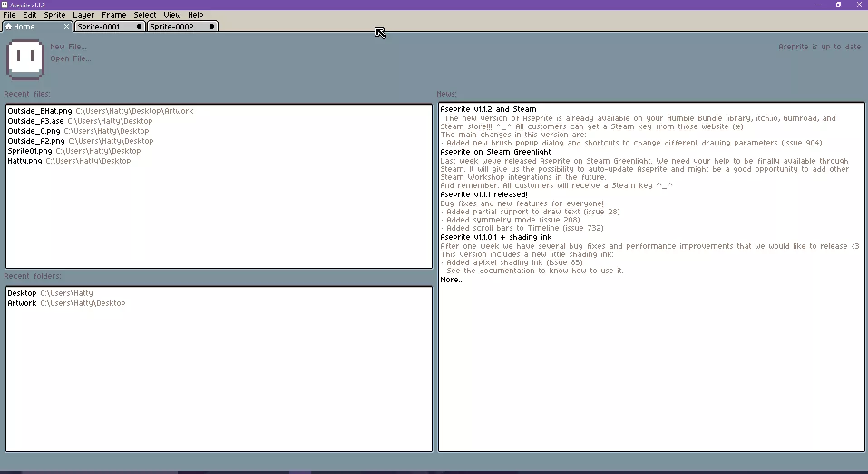The width and height of the screenshot is (868, 474).
Task: Click the New File... link
Action: (68, 47)
